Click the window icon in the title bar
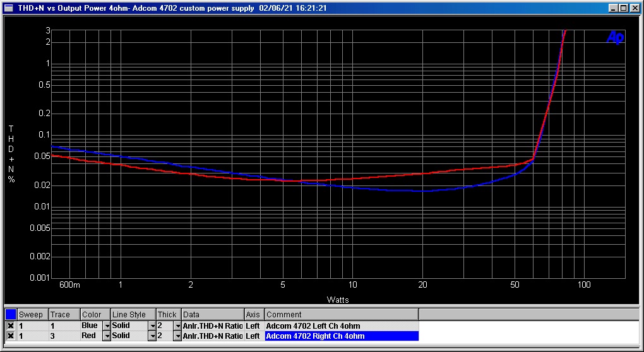This screenshot has height=352, width=644. tap(9, 8)
